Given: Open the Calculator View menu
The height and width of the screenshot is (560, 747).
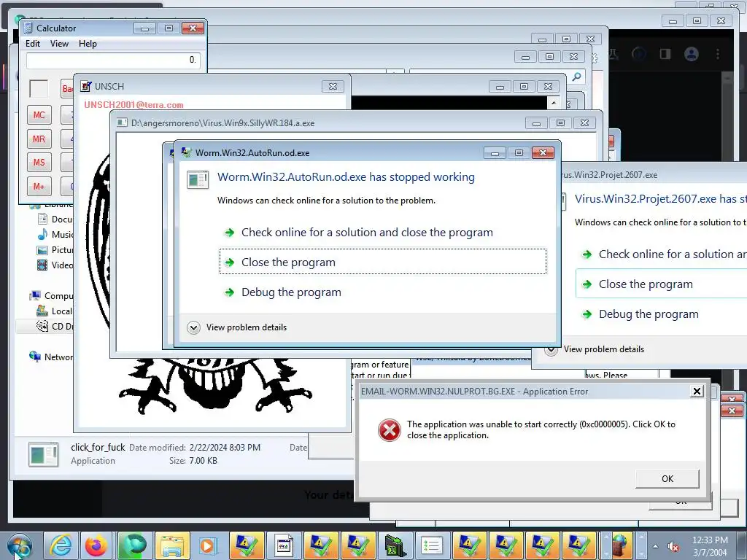Looking at the screenshot, I should click(60, 43).
